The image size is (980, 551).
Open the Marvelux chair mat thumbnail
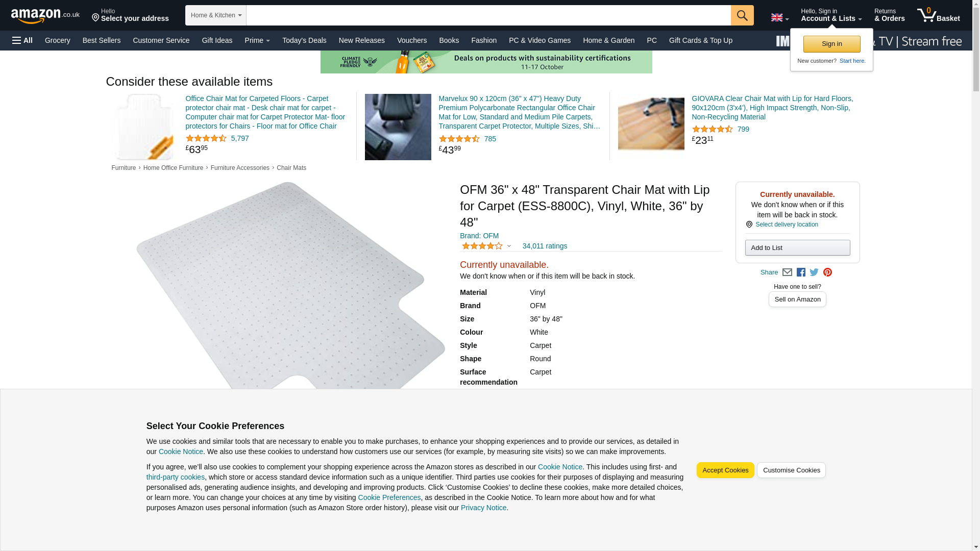point(398,127)
